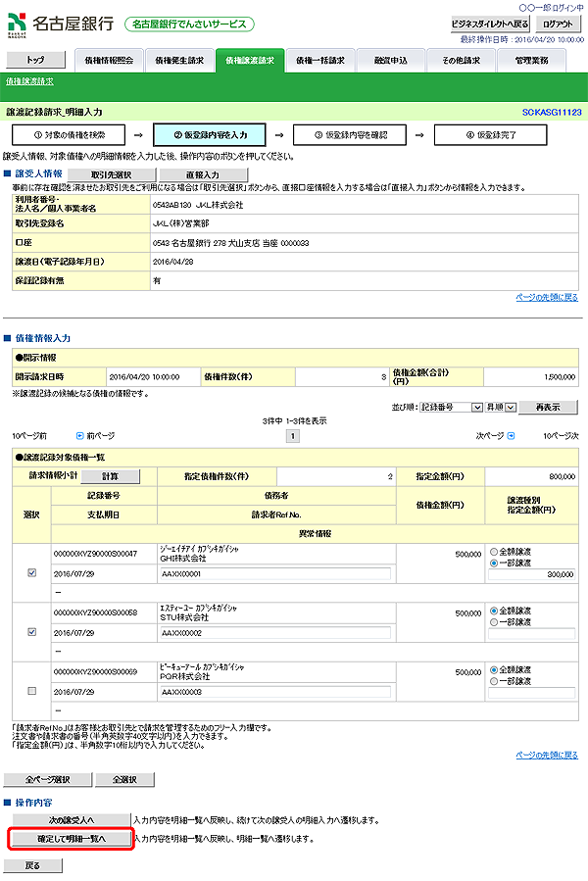Viewport: 588px width, 881px height.
Task: Click the 名古屋銀行 logo icon
Action: click(17, 24)
